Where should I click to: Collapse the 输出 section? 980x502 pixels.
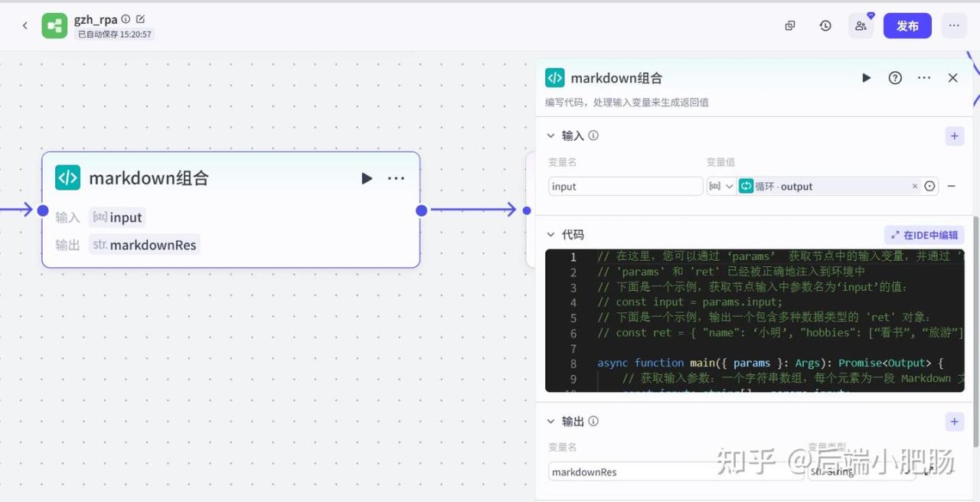[x=550, y=421]
